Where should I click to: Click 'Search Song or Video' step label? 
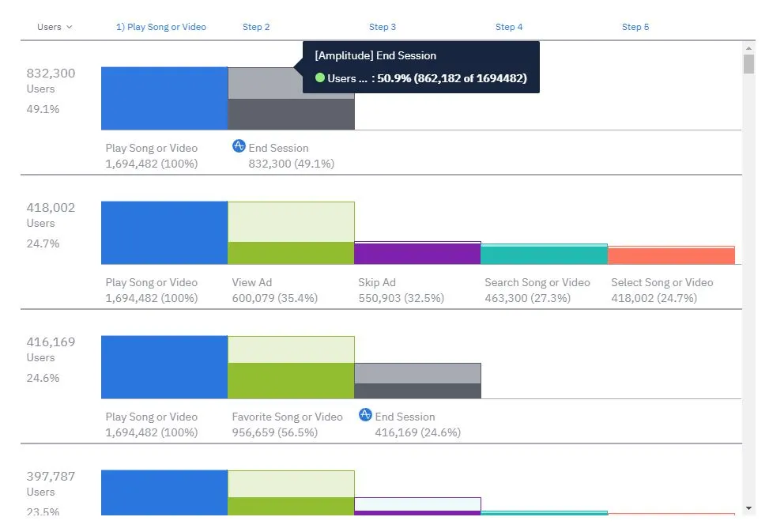[x=537, y=282]
